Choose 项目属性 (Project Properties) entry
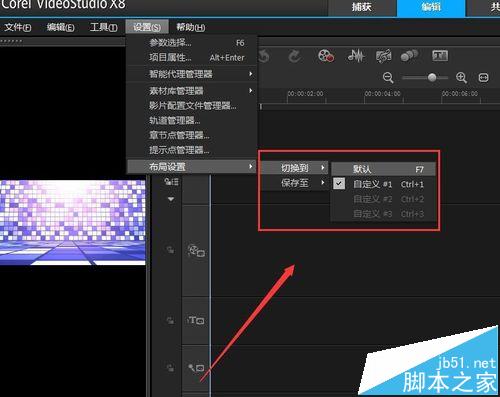The image size is (500, 397). (x=192, y=58)
